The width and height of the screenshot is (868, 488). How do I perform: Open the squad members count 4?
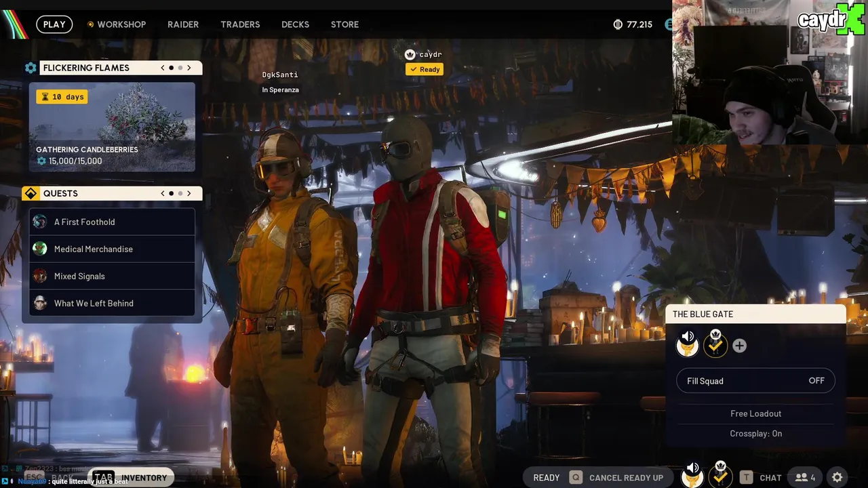805,478
